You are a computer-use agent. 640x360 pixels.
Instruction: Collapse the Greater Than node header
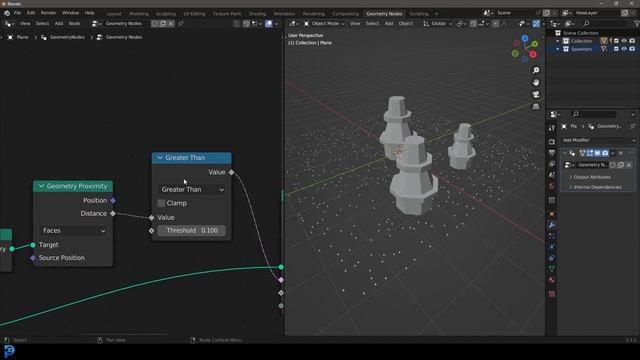pyautogui.click(x=160, y=158)
